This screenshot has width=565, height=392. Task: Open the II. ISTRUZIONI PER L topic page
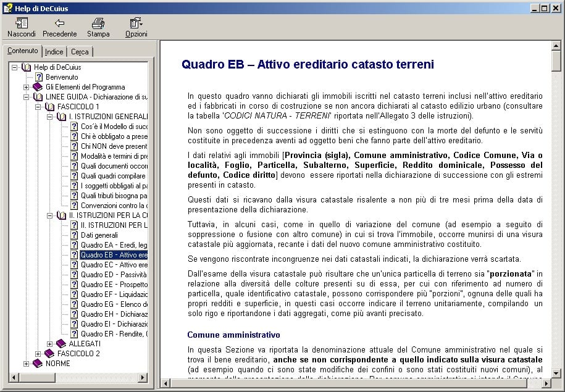pyautogui.click(x=114, y=225)
